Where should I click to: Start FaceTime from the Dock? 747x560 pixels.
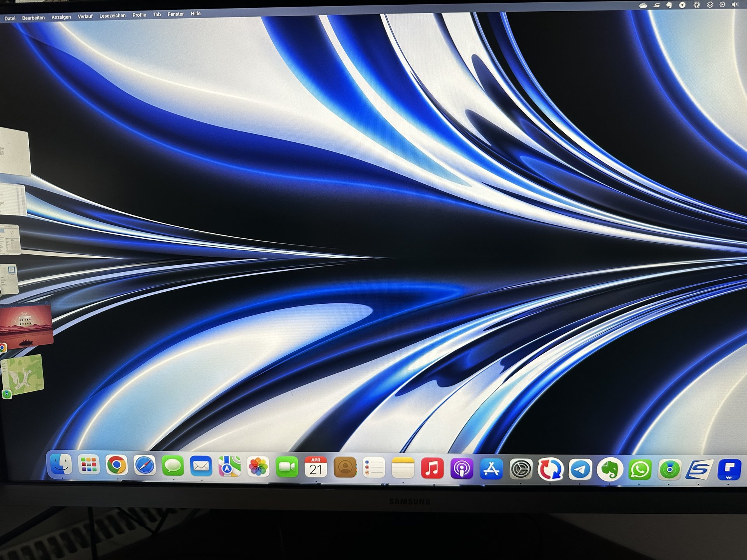(287, 467)
